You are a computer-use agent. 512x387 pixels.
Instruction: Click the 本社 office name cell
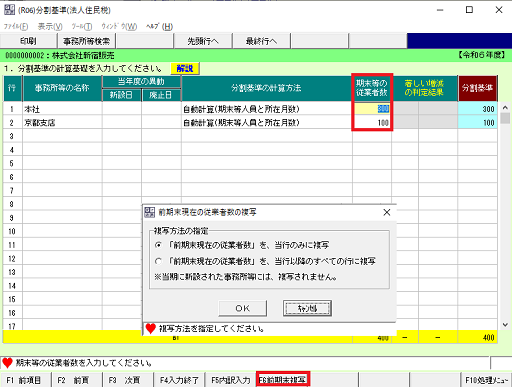[x=62, y=109]
